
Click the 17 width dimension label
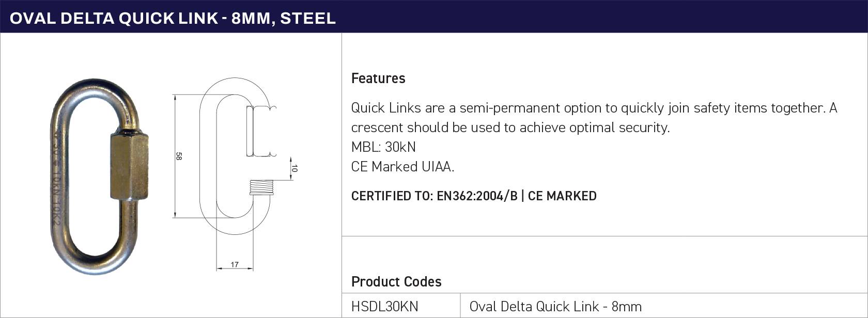point(235,264)
